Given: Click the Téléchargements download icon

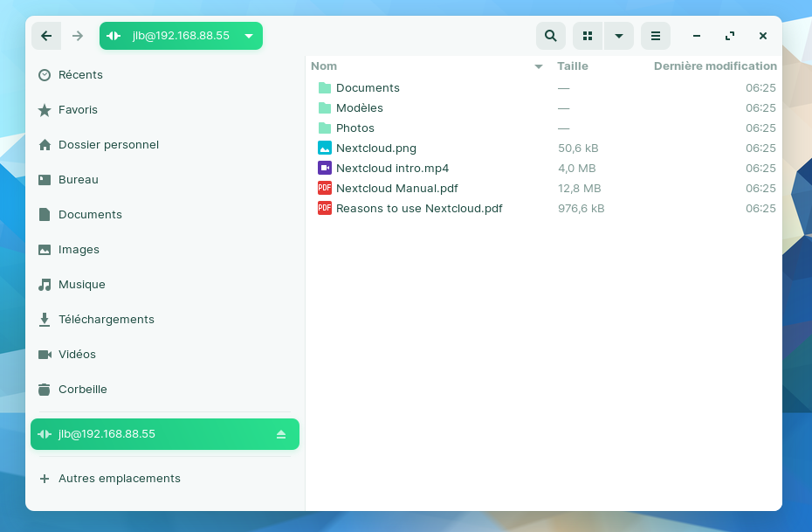Looking at the screenshot, I should coord(45,320).
